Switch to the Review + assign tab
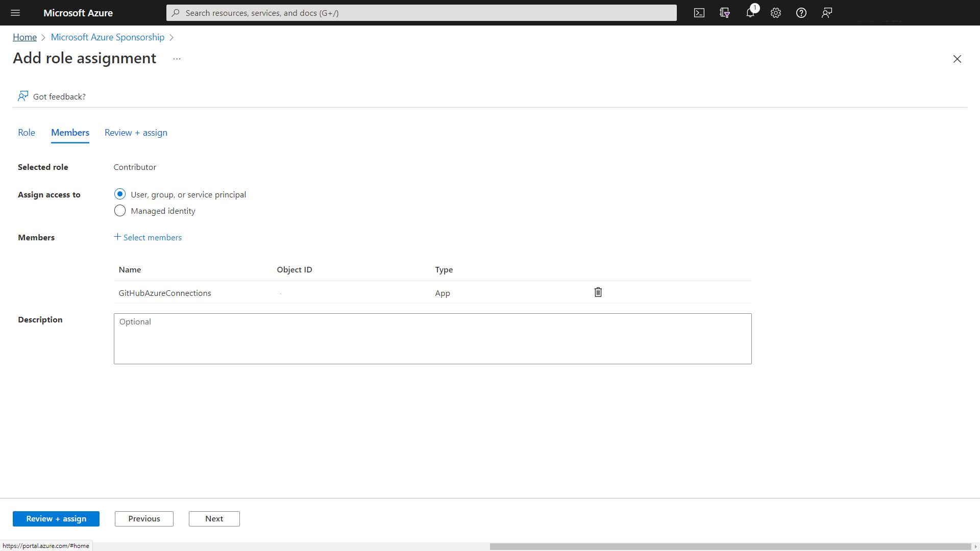This screenshot has width=980, height=551. coord(135,132)
